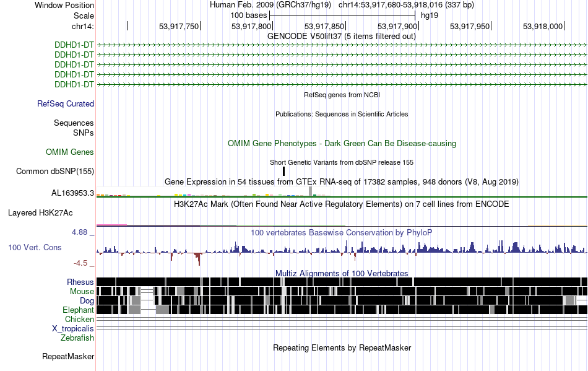
Task: Click 100 vertebrates Basewise Conservation by PhyloP
Action: click(342, 233)
